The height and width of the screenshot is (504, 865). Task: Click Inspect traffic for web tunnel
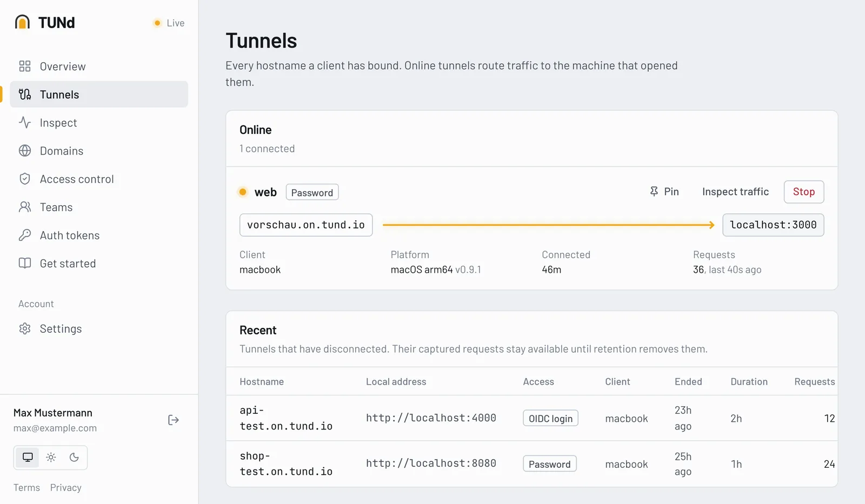[x=735, y=192]
